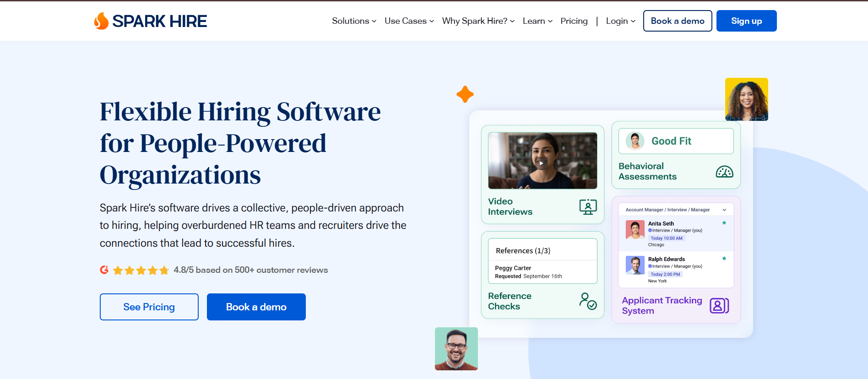Viewport: 868px width, 379px height.
Task: Click the woman's photo with yellow background
Action: (x=746, y=99)
